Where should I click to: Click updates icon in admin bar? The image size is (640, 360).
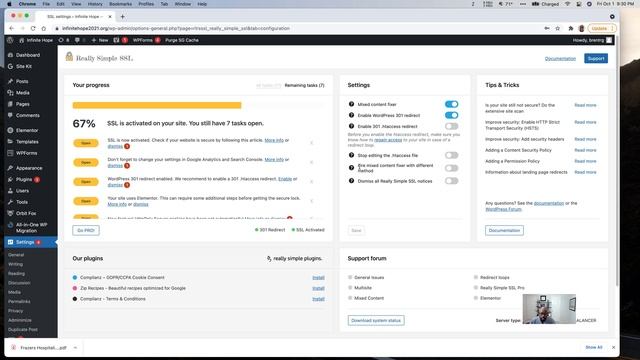[x=61, y=40]
